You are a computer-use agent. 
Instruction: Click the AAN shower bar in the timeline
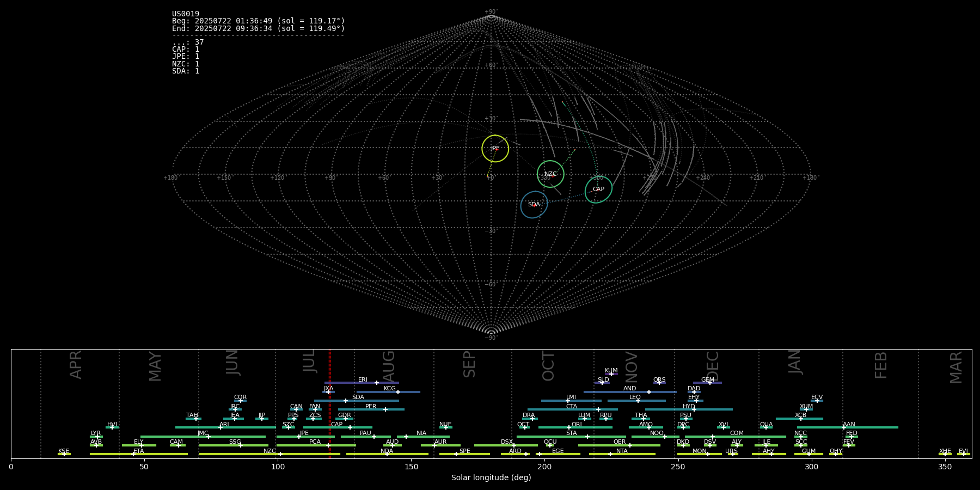(848, 427)
